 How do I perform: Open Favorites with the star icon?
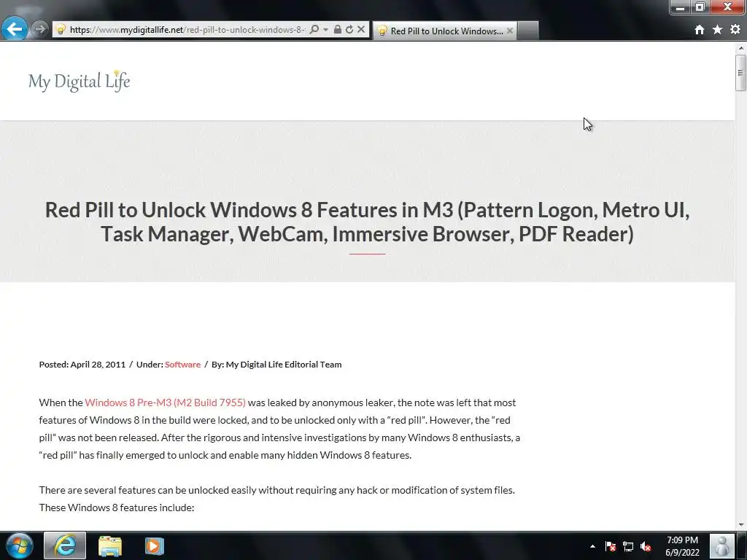point(718,29)
